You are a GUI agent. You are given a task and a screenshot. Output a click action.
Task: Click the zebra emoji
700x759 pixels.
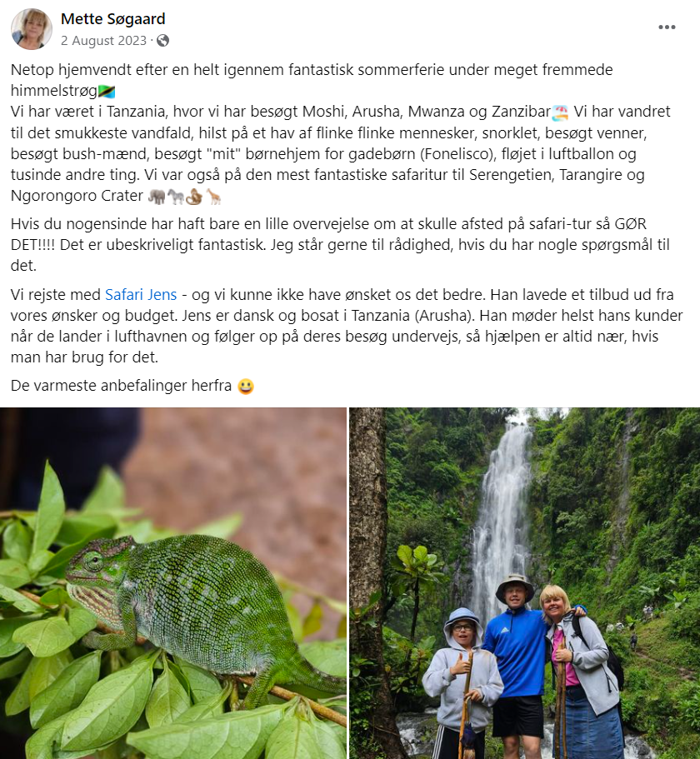click(175, 197)
